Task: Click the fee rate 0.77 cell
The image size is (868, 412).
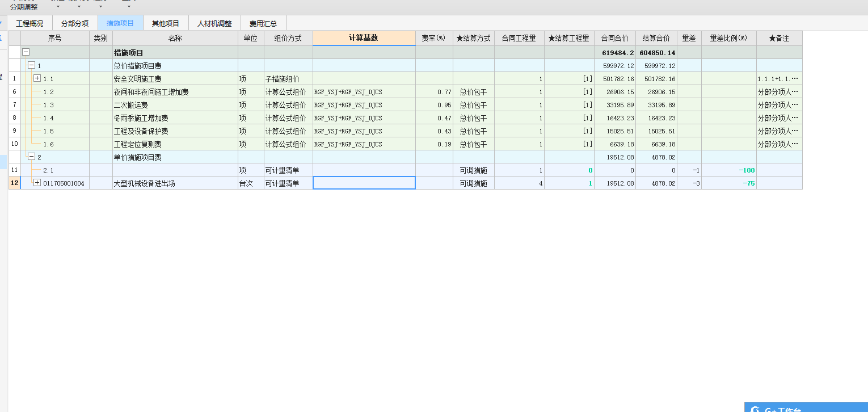Action: click(434, 91)
